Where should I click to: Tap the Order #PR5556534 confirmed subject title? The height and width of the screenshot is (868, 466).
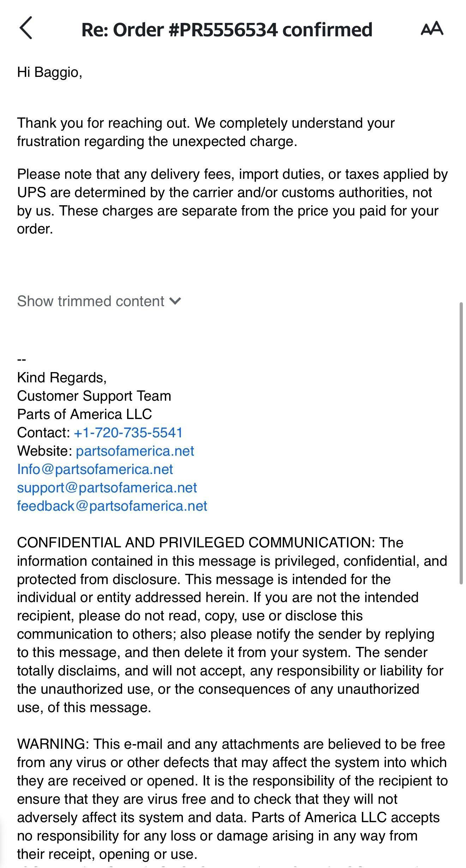tap(227, 30)
